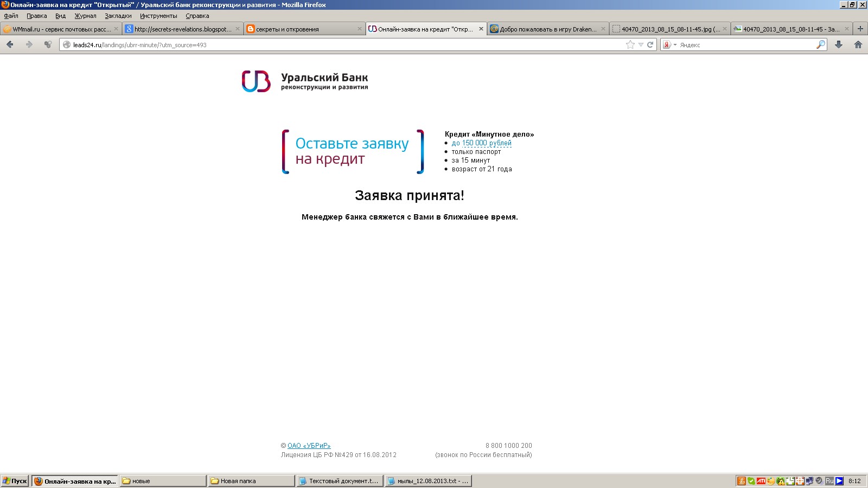Click the Java tray icon
Screen dimensions: 868x488
(742, 481)
